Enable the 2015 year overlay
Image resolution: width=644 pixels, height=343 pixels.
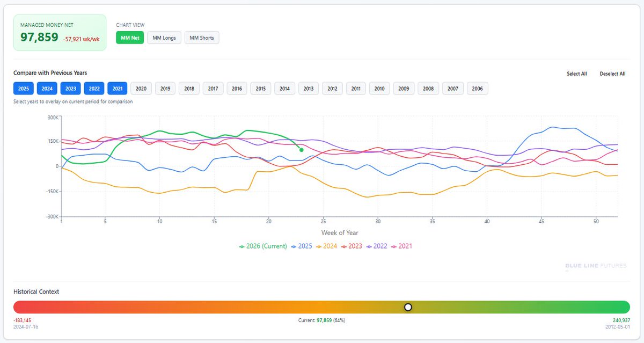pos(260,89)
